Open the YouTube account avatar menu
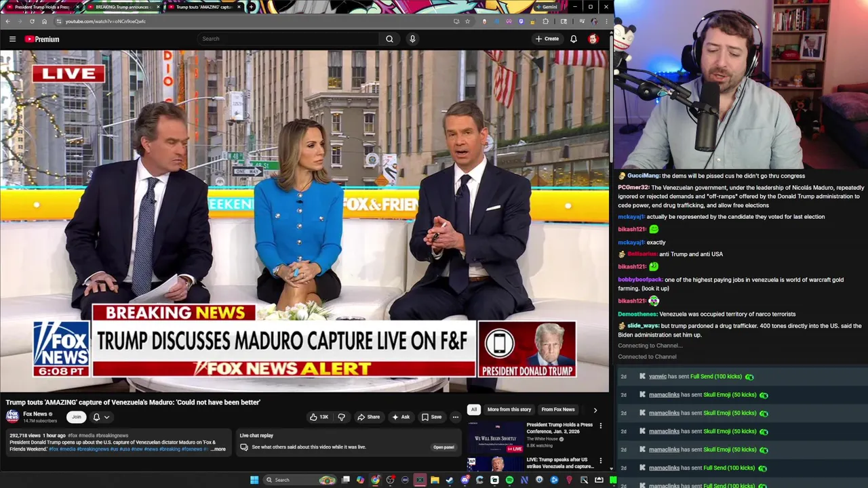The image size is (868, 488). click(593, 39)
